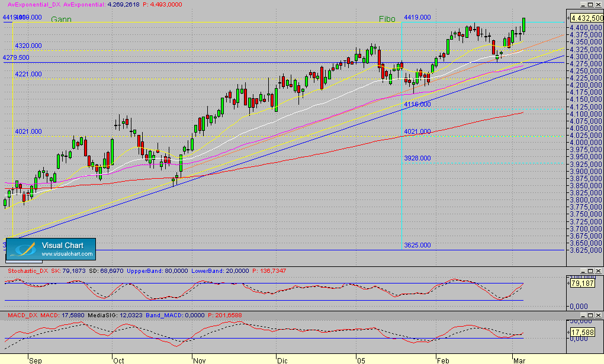Click the Nov marker on time axis
The width and height of the screenshot is (604, 364).
click(199, 360)
